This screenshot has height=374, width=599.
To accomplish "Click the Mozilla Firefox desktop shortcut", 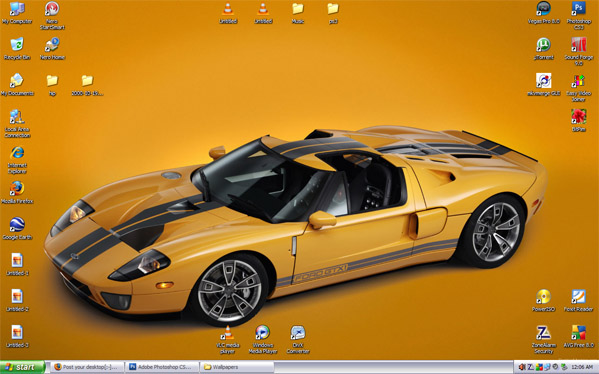I will [x=17, y=193].
